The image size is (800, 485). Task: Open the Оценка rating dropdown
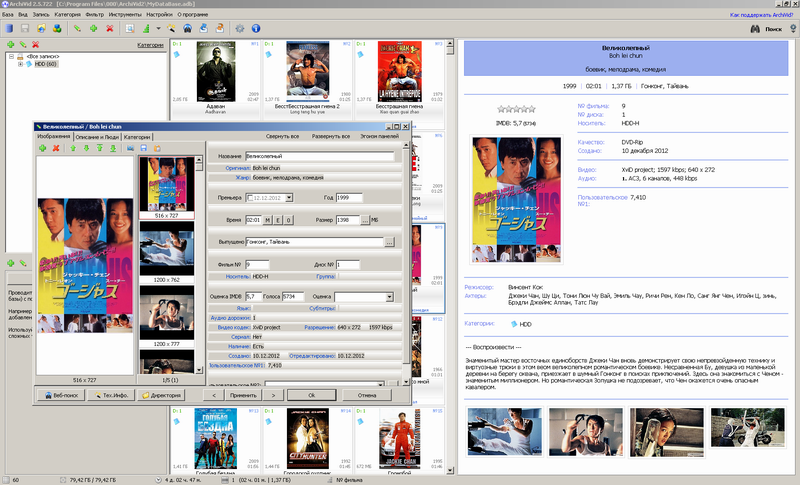click(389, 297)
